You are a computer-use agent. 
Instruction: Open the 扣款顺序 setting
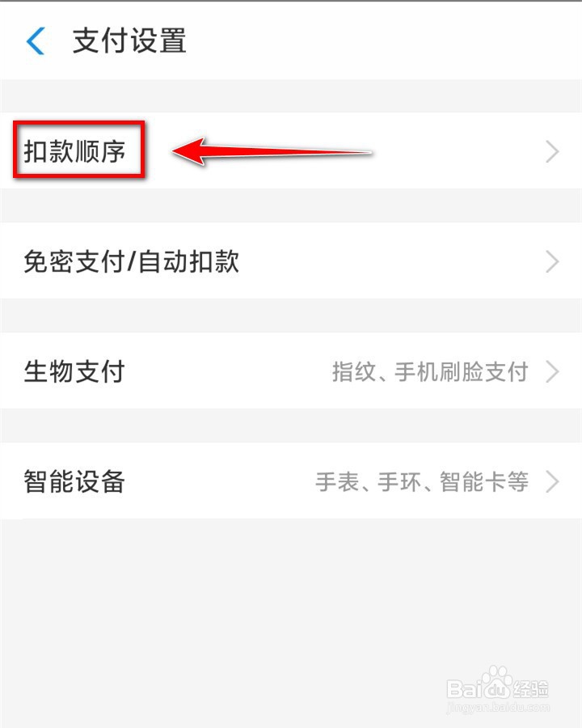point(291,150)
